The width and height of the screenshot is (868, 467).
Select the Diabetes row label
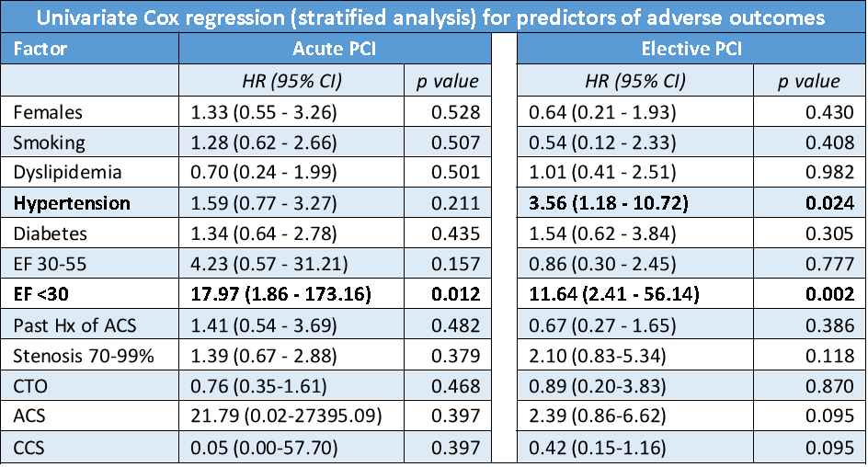click(50, 233)
